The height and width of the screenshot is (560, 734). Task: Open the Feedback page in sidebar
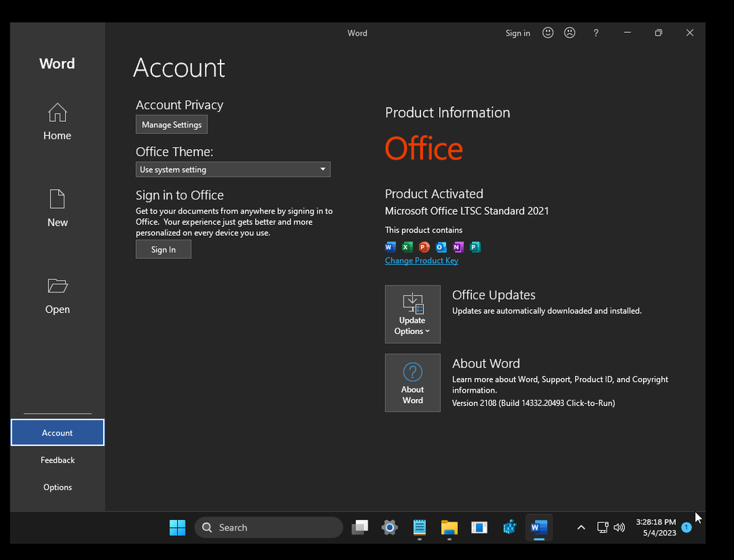(x=57, y=460)
